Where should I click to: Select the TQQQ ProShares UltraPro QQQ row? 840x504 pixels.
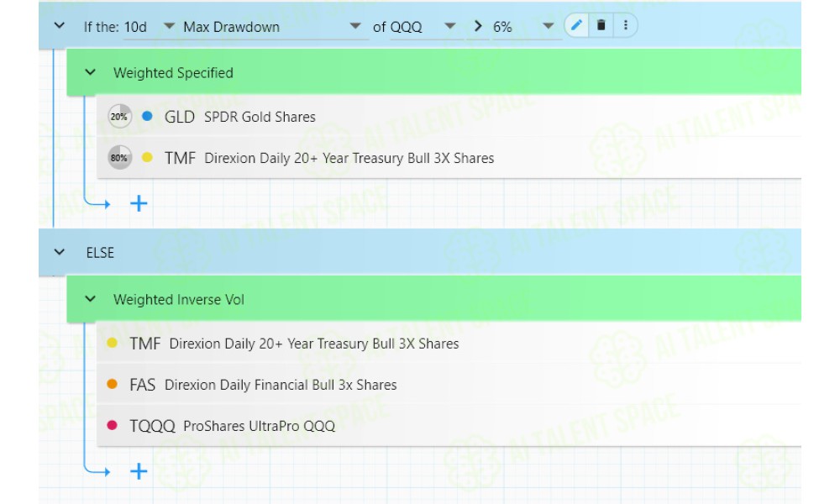[x=449, y=426]
